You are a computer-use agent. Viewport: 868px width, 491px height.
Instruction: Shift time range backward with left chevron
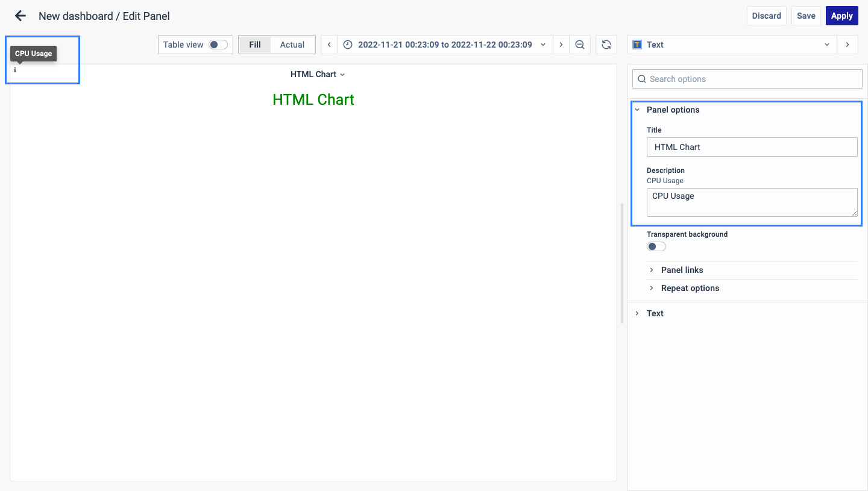(329, 45)
